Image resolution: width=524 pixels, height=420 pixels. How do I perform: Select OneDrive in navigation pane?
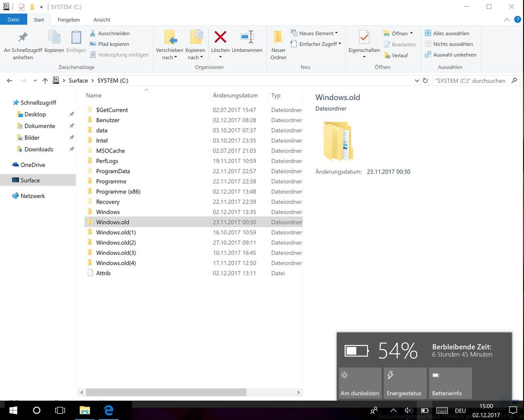coord(33,165)
